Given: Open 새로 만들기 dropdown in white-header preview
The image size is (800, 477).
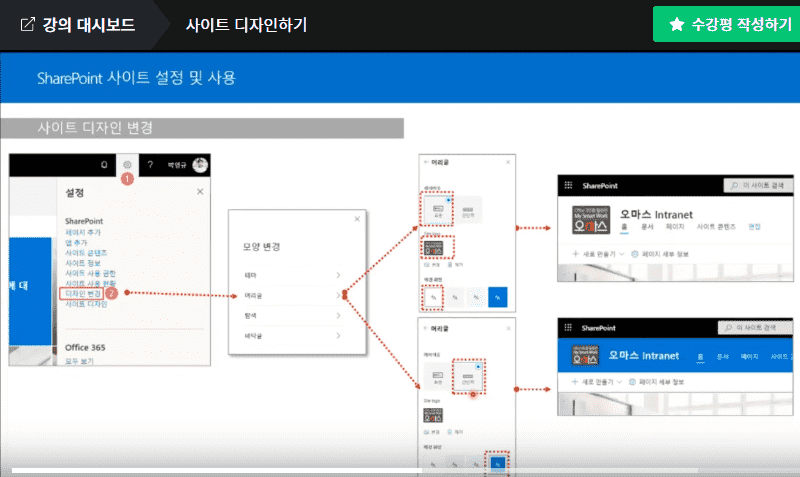Looking at the screenshot, I should tap(598, 254).
